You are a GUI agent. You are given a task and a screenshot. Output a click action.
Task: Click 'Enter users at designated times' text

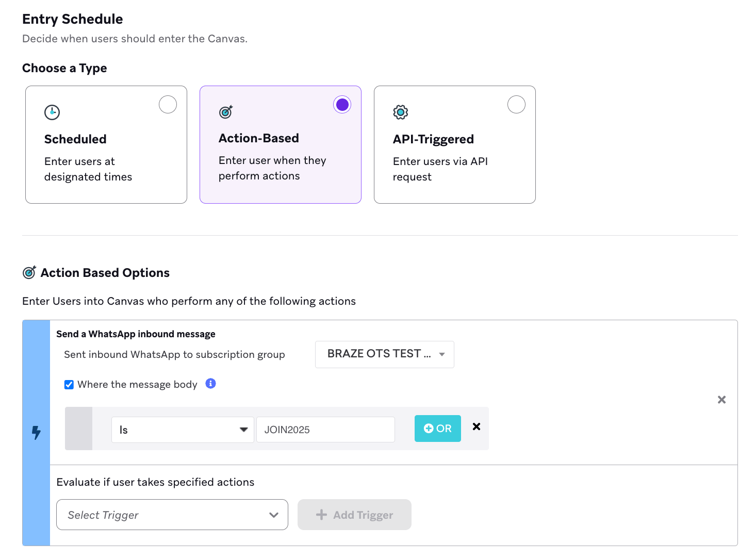[88, 169]
